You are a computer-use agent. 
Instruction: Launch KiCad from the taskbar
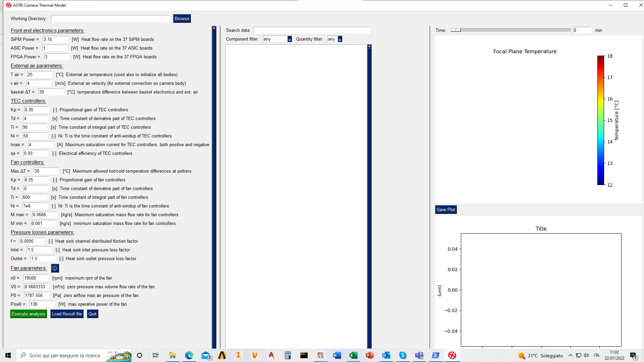click(x=320, y=355)
